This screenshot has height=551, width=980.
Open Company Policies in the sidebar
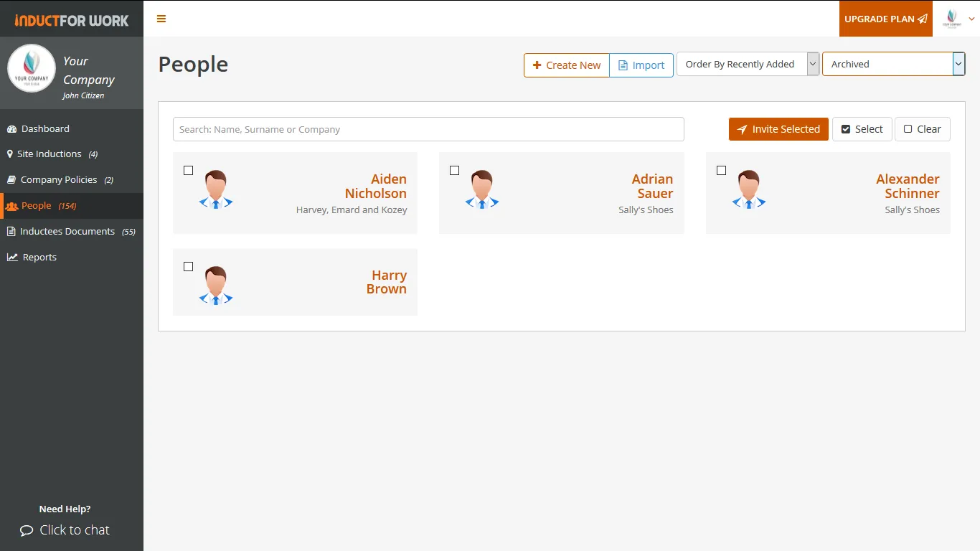pyautogui.click(x=72, y=180)
